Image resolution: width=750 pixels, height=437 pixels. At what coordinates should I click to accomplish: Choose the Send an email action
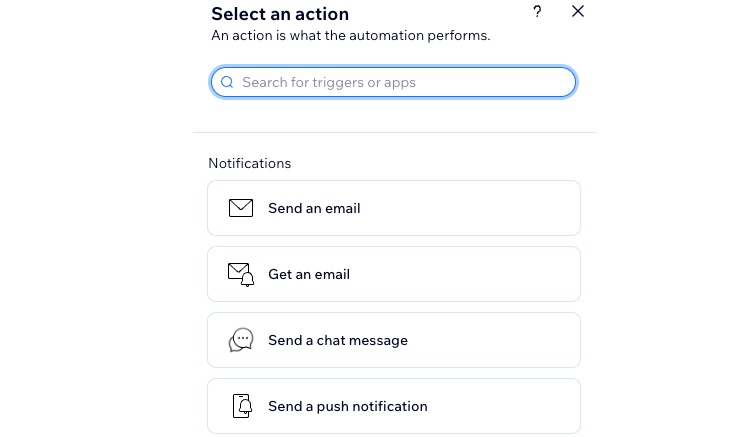[x=394, y=208]
